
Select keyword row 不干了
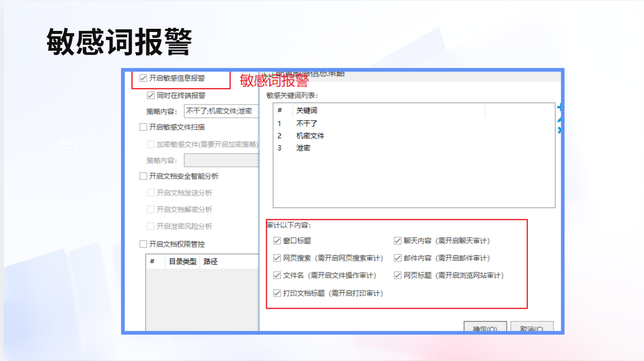307,123
